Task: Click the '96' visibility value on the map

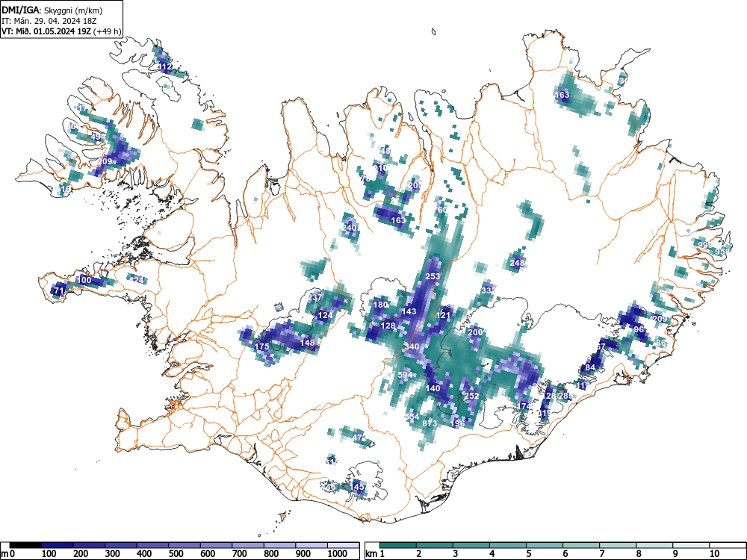Action: pos(639,329)
